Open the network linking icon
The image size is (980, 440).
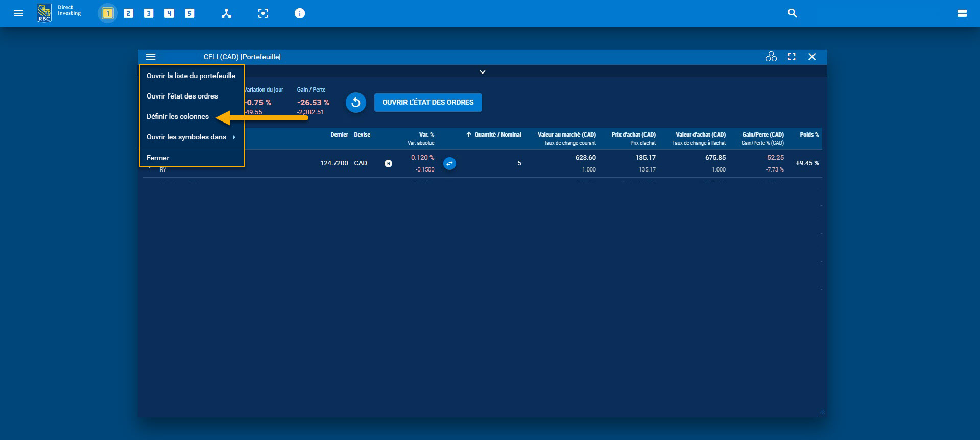[226, 13]
